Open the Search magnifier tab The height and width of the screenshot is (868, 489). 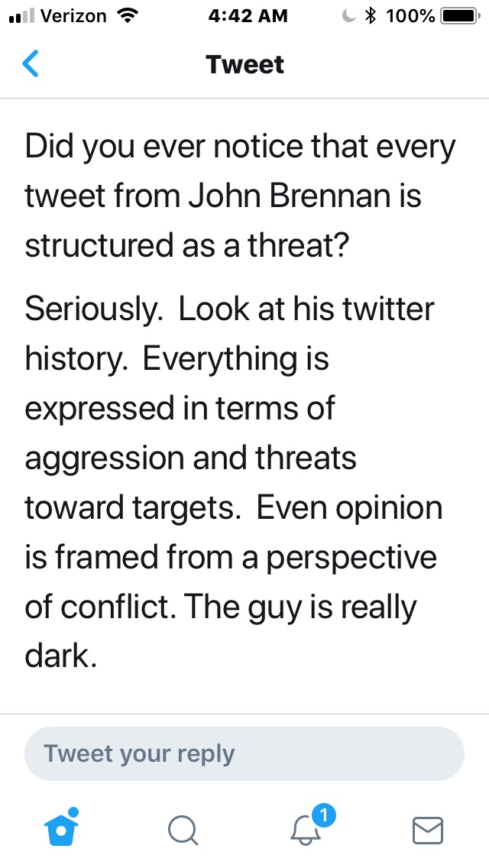[183, 830]
